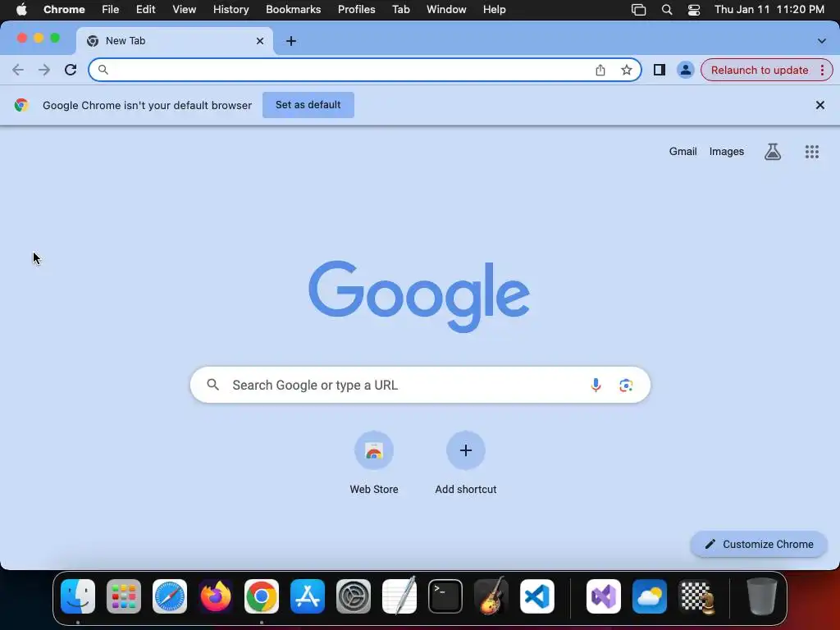Open a new tab with the plus button
The height and width of the screenshot is (630, 840).
(x=291, y=41)
